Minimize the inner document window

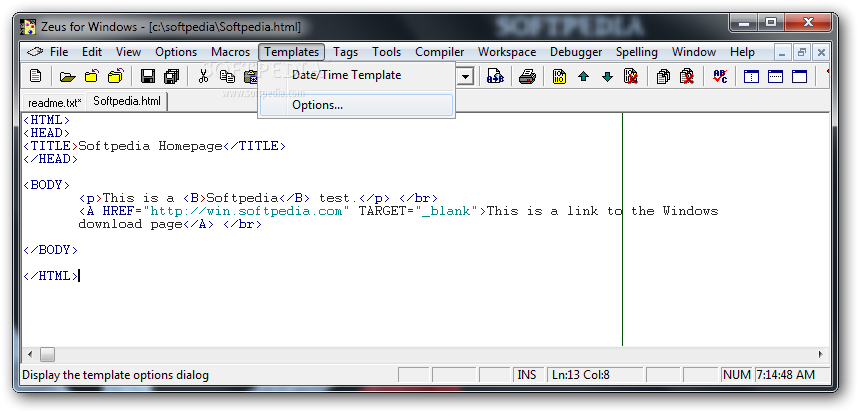coord(782,53)
